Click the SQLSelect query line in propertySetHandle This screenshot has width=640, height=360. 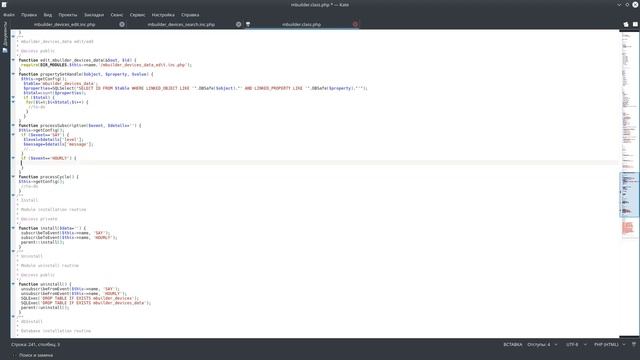(195, 88)
